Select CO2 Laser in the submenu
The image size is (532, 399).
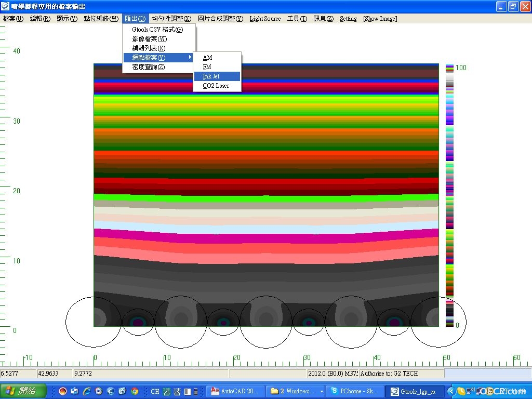217,86
